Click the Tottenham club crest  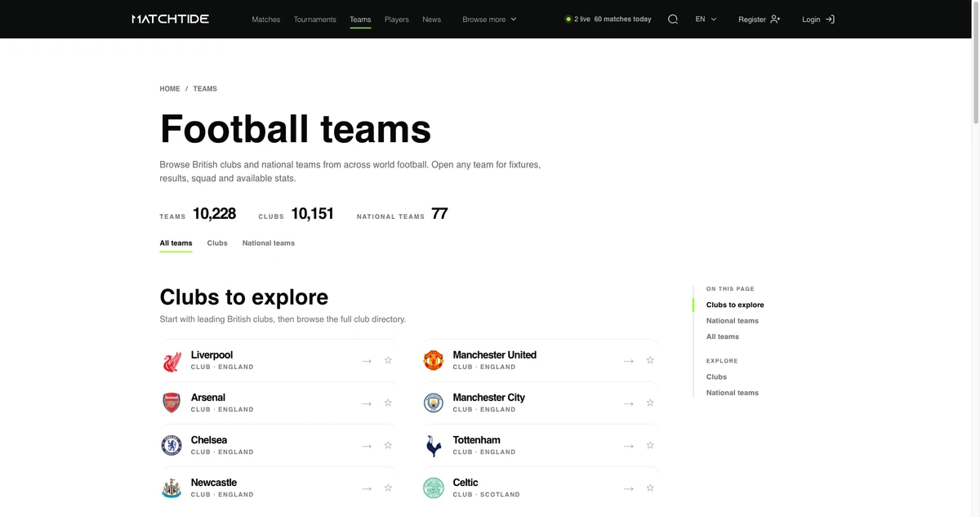(434, 445)
